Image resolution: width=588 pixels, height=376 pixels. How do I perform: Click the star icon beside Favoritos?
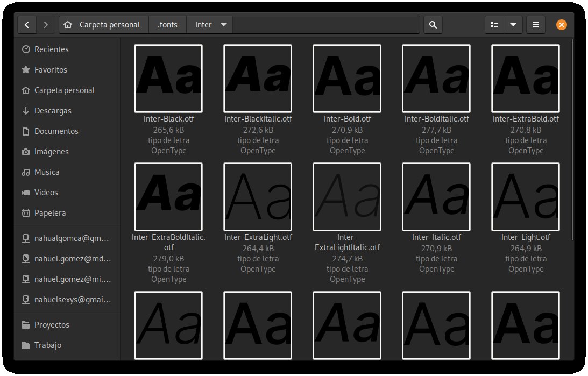coord(26,70)
